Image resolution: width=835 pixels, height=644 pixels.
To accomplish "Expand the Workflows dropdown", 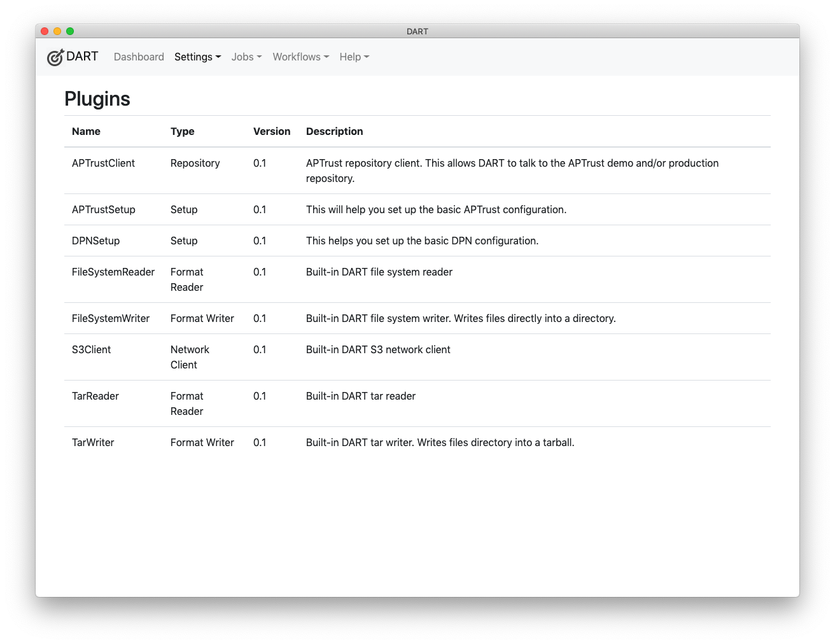I will [300, 57].
